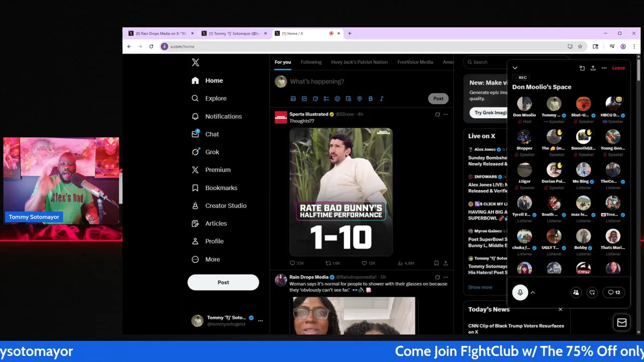Viewport: 644px width, 362px height.
Task: Click the What's happening compose field
Action: point(317,81)
